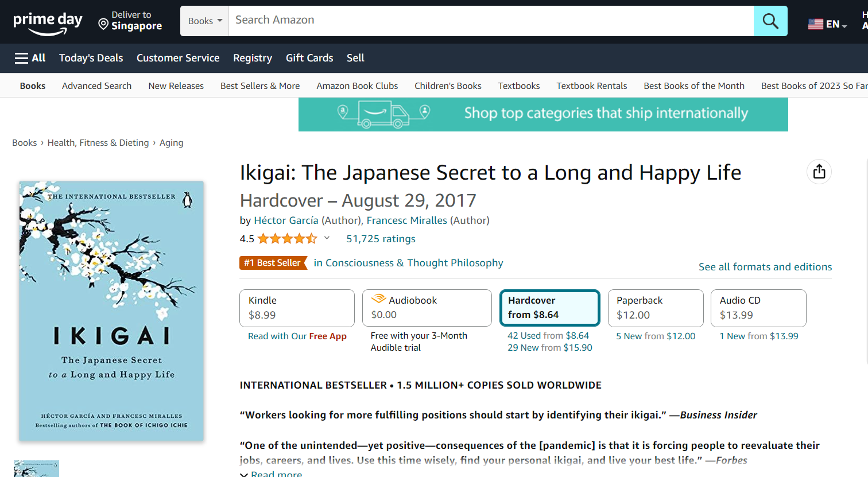Click the Ikigai book cover image

(x=111, y=311)
